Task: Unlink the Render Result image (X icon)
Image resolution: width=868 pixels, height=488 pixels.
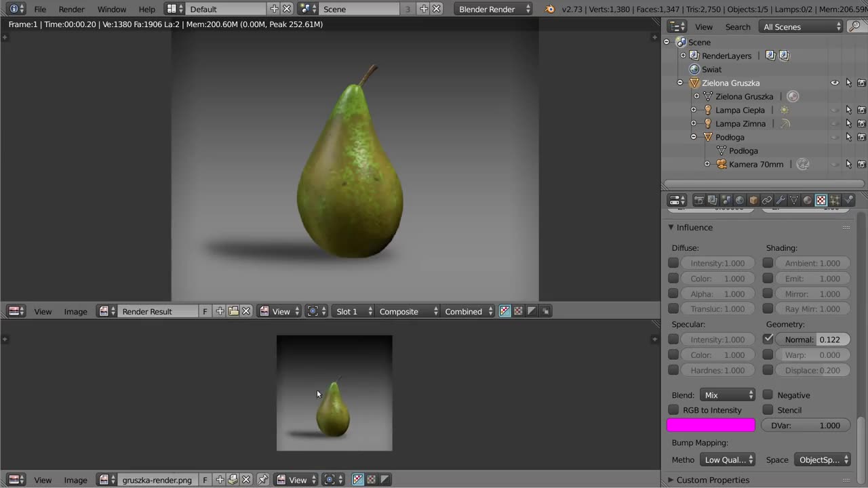Action: click(x=246, y=312)
